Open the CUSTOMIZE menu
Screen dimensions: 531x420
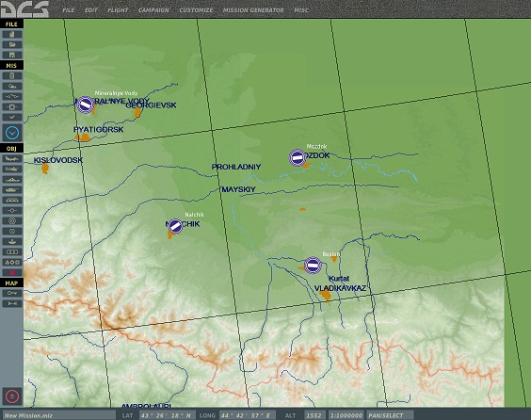pyautogui.click(x=196, y=10)
